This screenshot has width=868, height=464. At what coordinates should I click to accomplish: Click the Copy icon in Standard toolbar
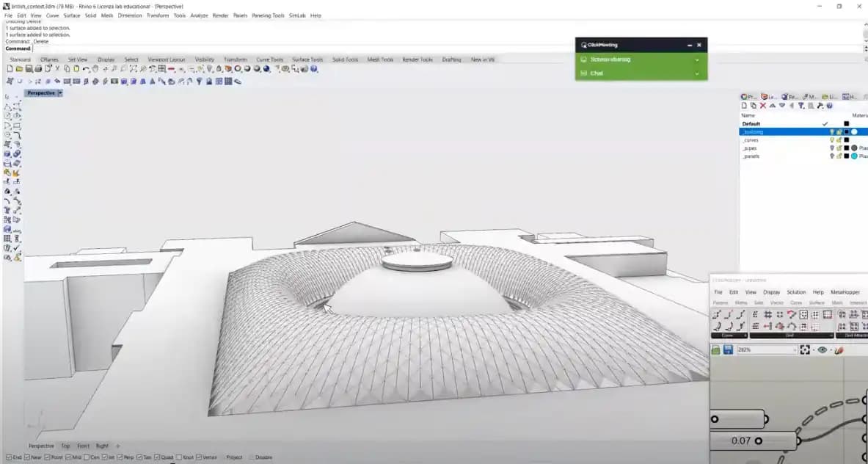click(x=67, y=69)
